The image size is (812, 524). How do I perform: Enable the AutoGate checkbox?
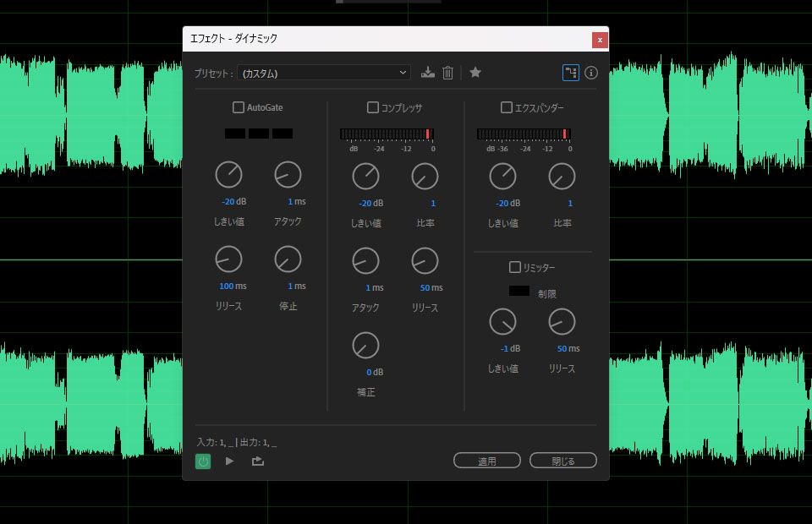coord(239,107)
